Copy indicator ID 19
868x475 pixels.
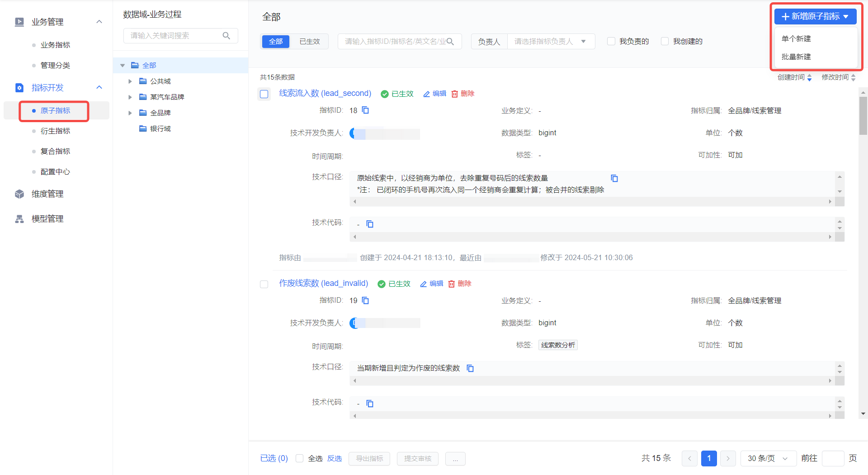[366, 300]
